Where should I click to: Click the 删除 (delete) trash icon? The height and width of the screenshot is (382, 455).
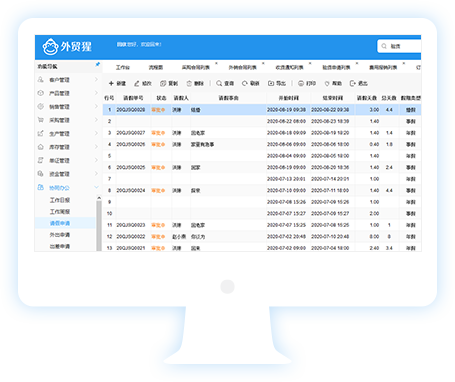[189, 83]
